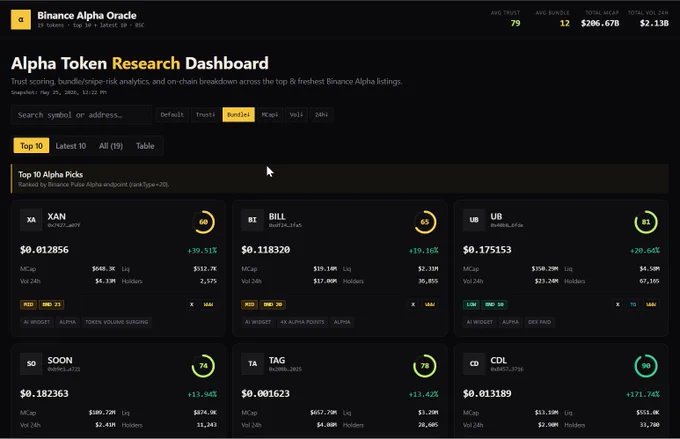Open the CDL token card name
The width and height of the screenshot is (680, 439).
tap(498, 360)
